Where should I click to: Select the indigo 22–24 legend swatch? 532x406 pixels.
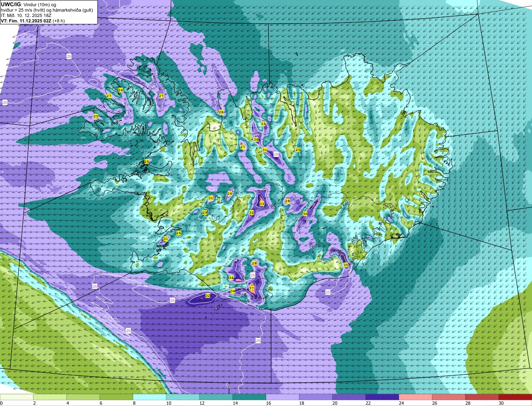pos(382,397)
